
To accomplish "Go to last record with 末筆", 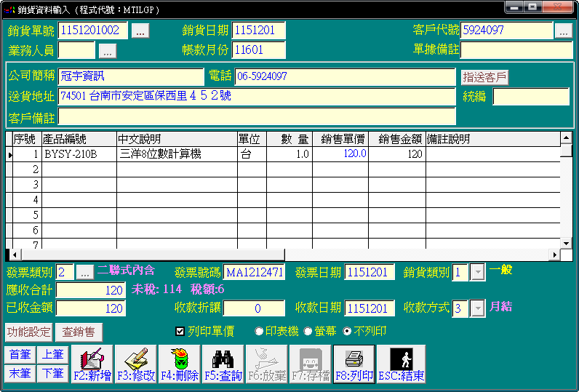I will pos(20,374).
